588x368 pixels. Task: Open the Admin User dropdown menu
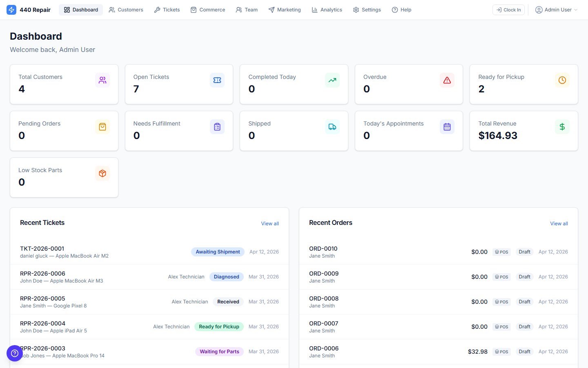click(x=556, y=9)
